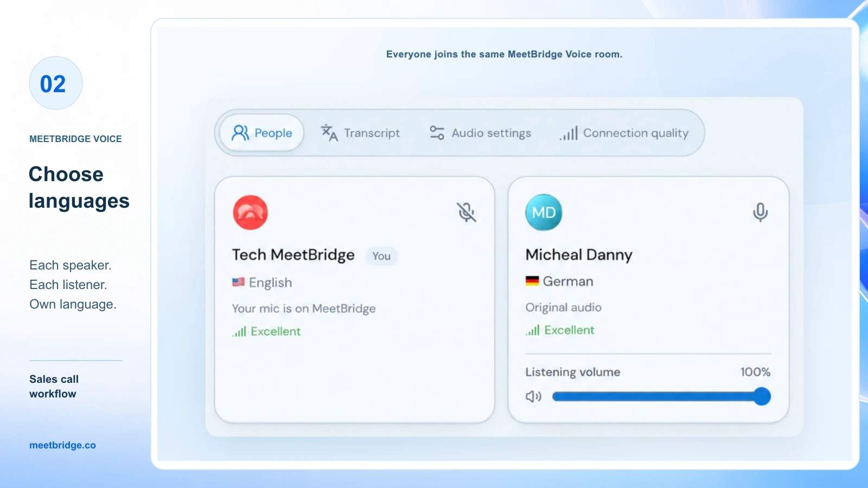868x488 pixels.
Task: Open the meetbridge.co link
Action: tap(62, 445)
